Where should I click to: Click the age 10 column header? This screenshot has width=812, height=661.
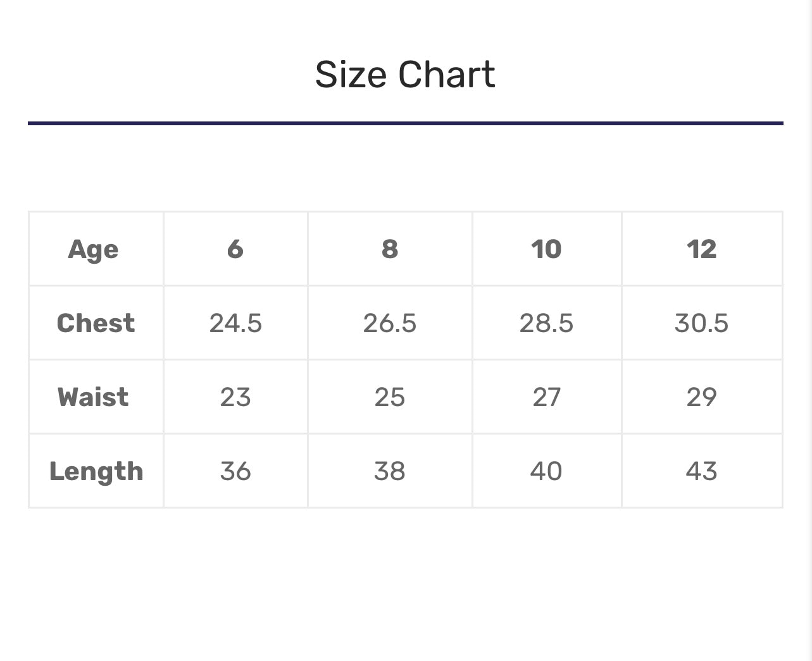[x=546, y=249]
